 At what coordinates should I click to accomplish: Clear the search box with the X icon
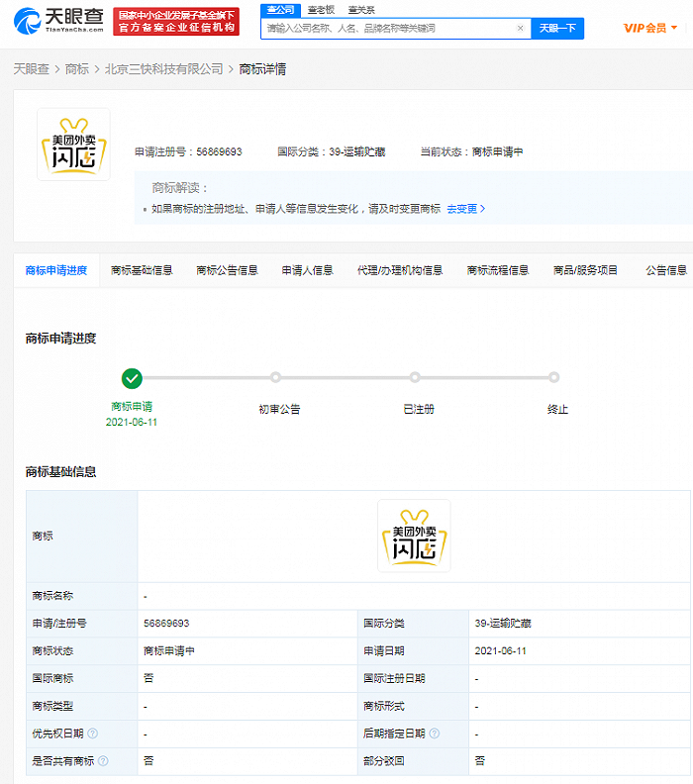(520, 29)
